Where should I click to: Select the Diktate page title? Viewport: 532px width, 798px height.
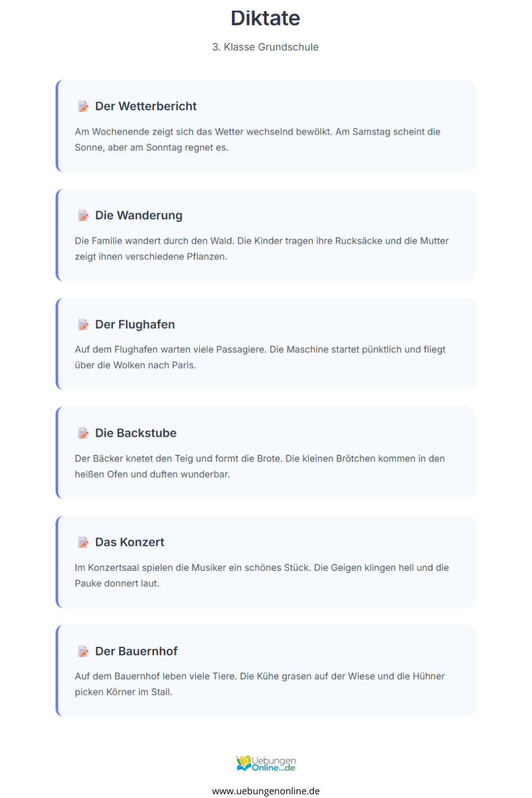pyautogui.click(x=265, y=18)
